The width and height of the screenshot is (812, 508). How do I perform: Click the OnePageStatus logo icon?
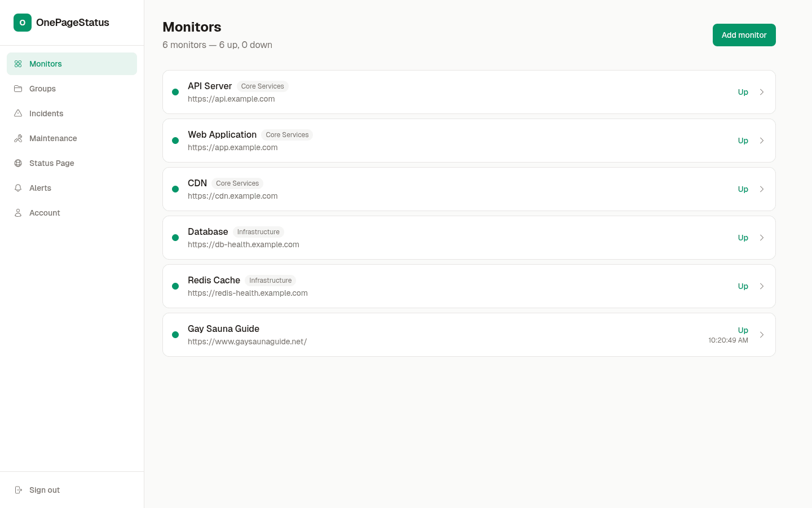pyautogui.click(x=22, y=23)
